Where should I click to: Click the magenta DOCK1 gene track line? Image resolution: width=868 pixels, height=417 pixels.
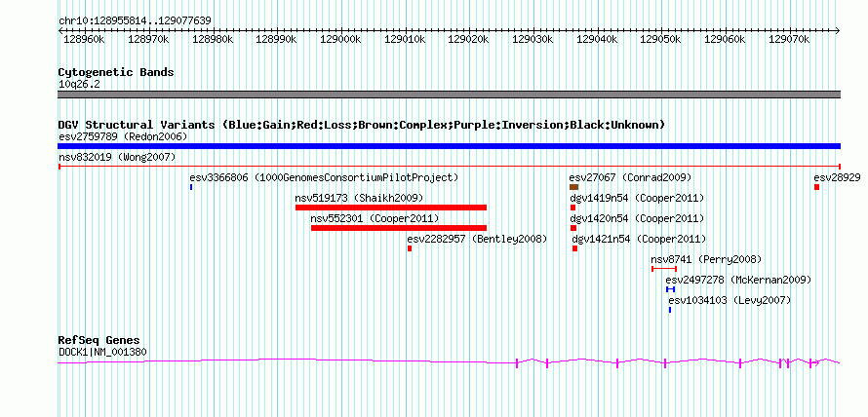pos(449,362)
